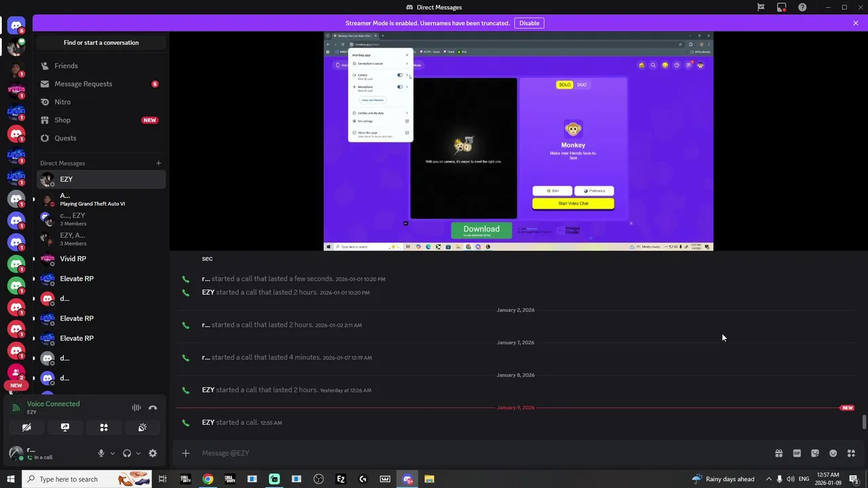Viewport: 868px width, 488px height.
Task: Open Windows notification center
Action: (854, 479)
